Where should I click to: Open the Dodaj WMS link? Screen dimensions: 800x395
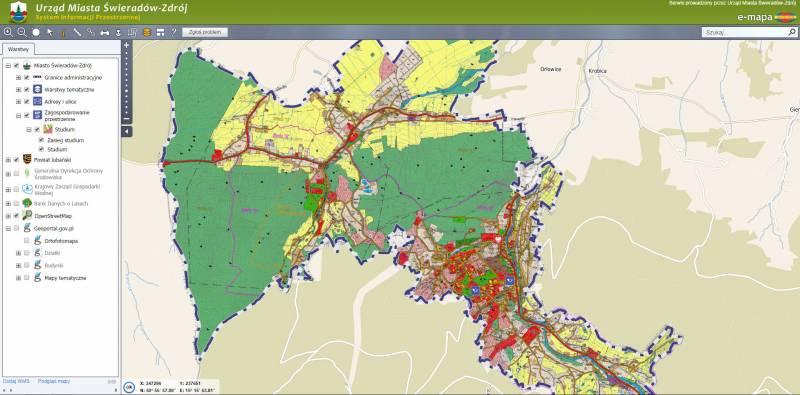tap(16, 381)
